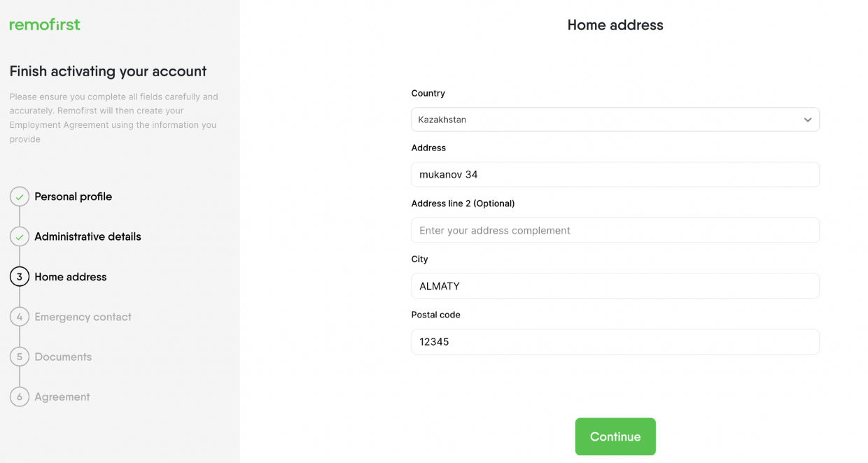Go to Personal profile step
The width and height of the screenshot is (868, 463).
pyautogui.click(x=73, y=197)
